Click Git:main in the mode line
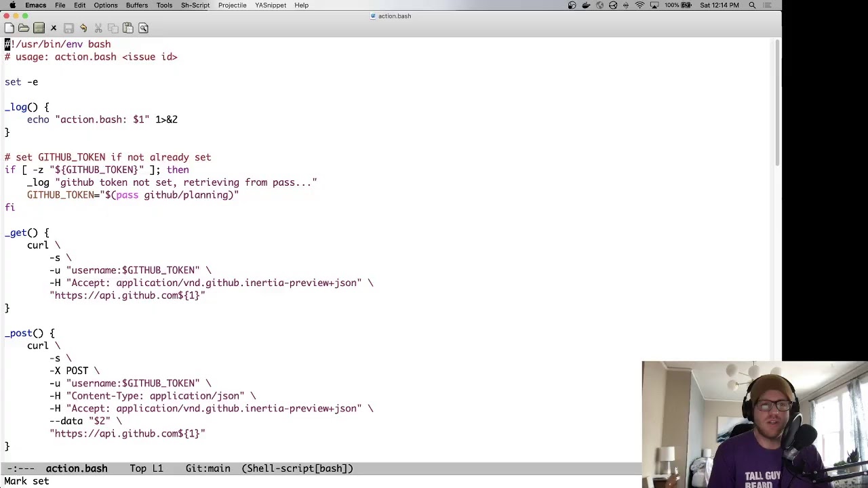This screenshot has height=488, width=868. [208, 468]
